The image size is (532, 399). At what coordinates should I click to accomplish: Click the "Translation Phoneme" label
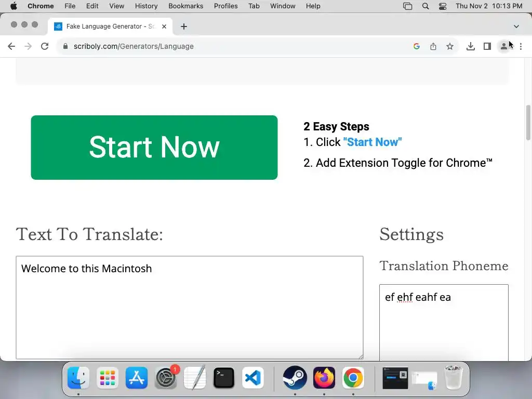click(x=444, y=265)
